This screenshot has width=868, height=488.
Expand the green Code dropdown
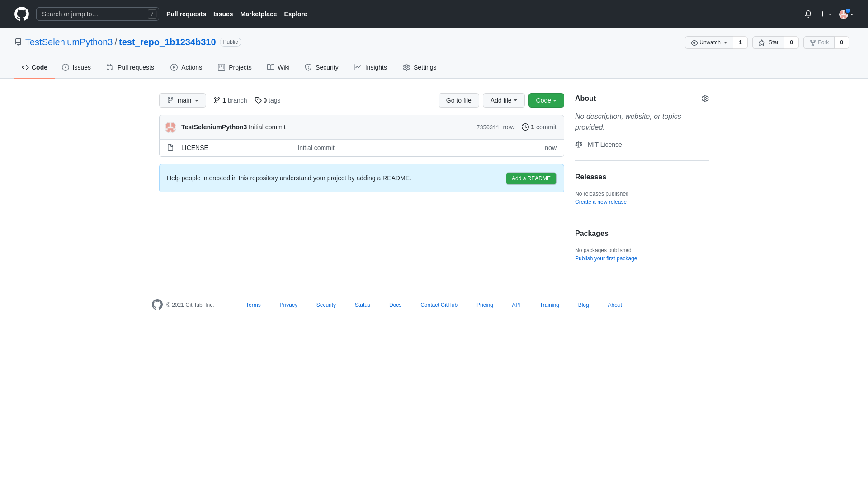[546, 100]
